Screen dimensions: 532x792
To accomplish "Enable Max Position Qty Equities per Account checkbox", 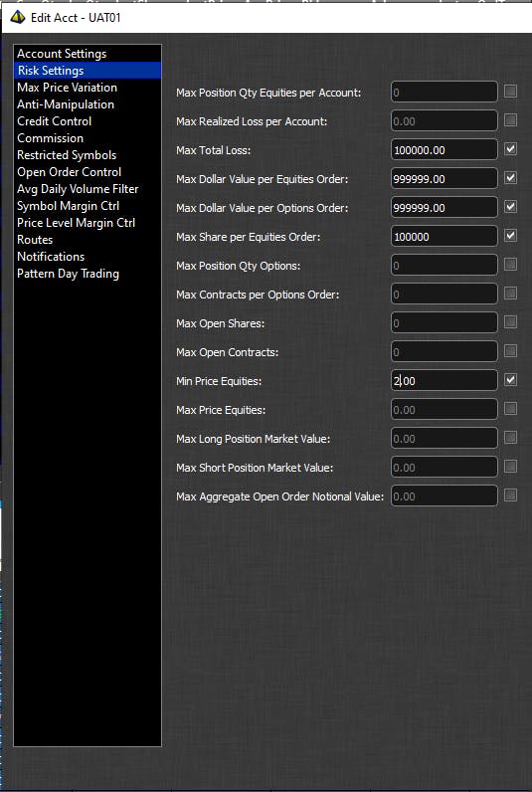I will point(510,91).
